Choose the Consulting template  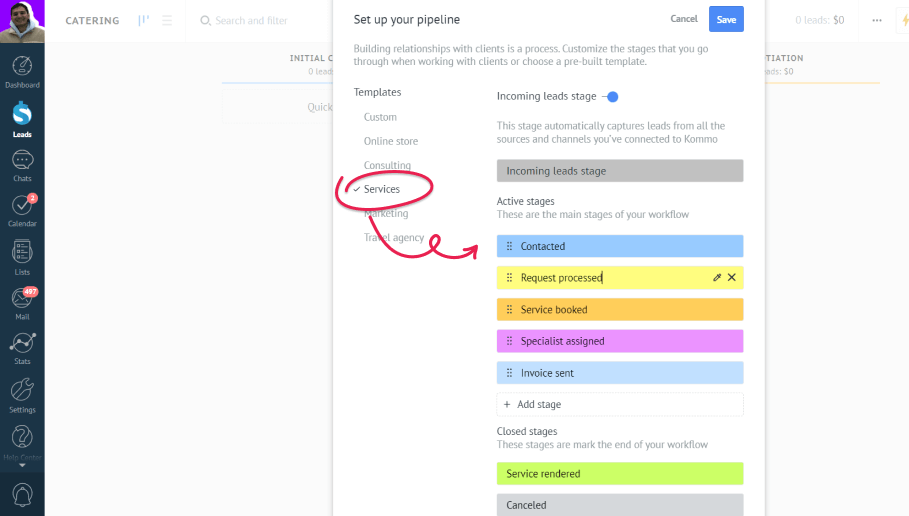pyautogui.click(x=387, y=165)
